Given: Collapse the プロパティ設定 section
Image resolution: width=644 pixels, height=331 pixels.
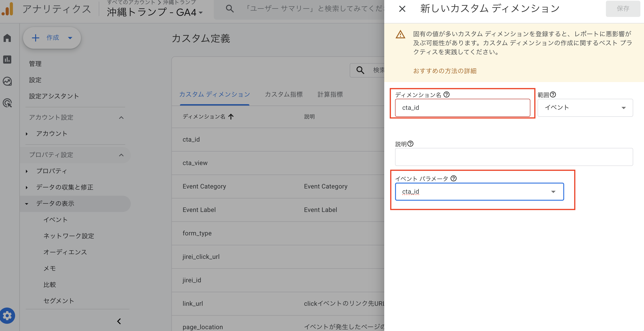Looking at the screenshot, I should [121, 155].
